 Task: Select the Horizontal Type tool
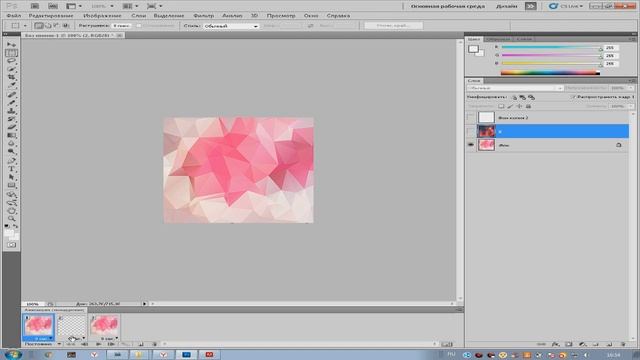tap(11, 169)
